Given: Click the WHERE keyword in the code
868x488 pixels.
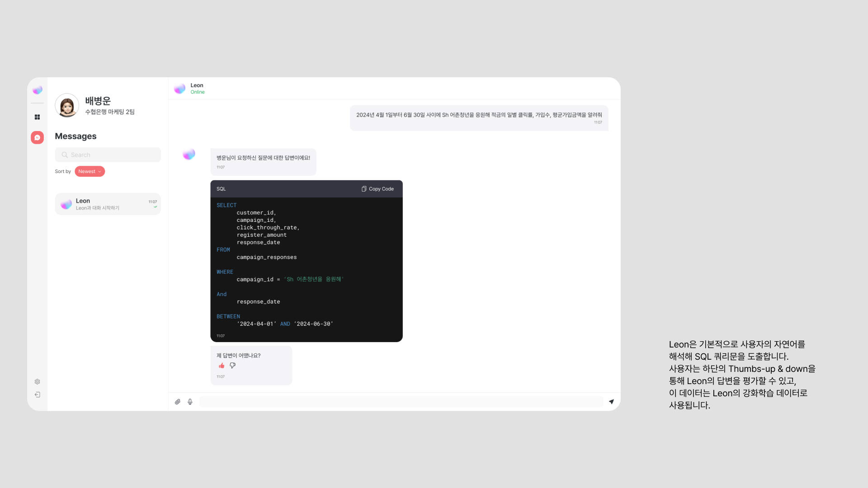Looking at the screenshot, I should click(225, 272).
